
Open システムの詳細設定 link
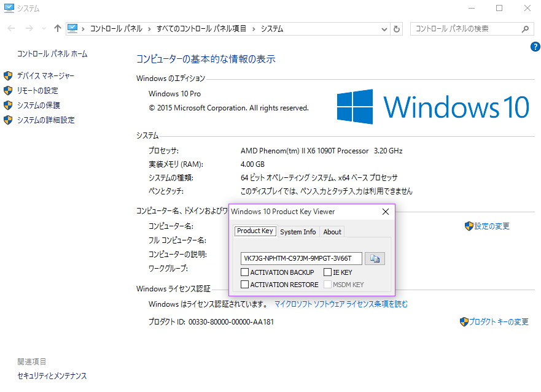[x=46, y=120]
